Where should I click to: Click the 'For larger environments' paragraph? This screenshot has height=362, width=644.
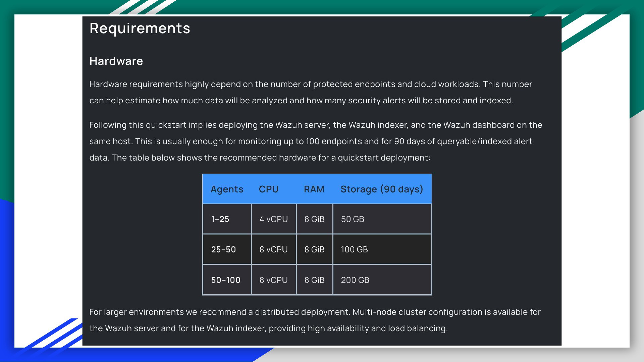315,320
